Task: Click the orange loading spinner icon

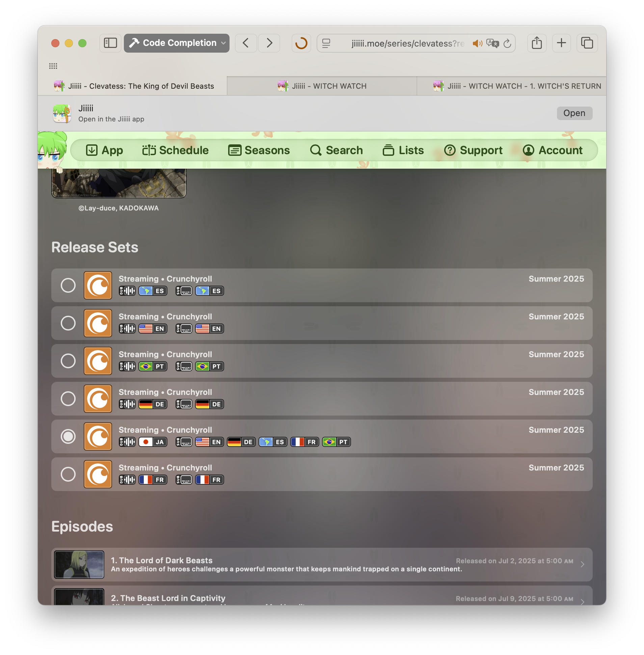Action: pyautogui.click(x=301, y=43)
